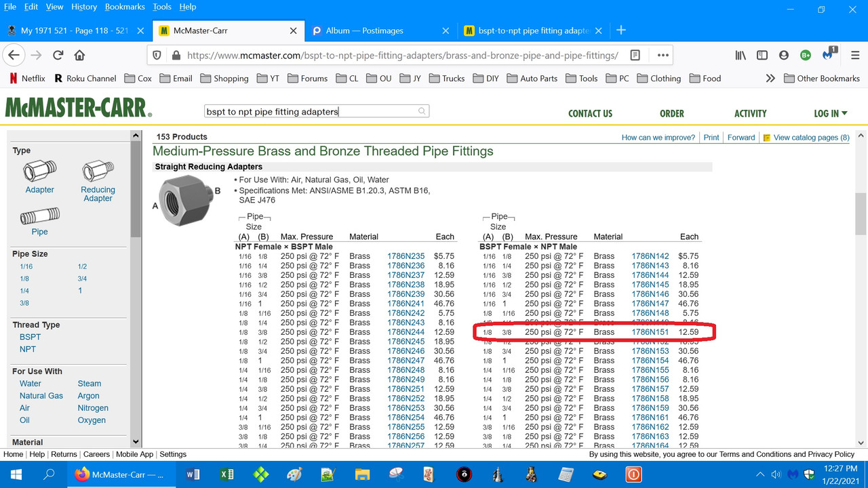Show hidden system tray icons
Viewport: 868px width, 488px height.
pyautogui.click(x=760, y=474)
